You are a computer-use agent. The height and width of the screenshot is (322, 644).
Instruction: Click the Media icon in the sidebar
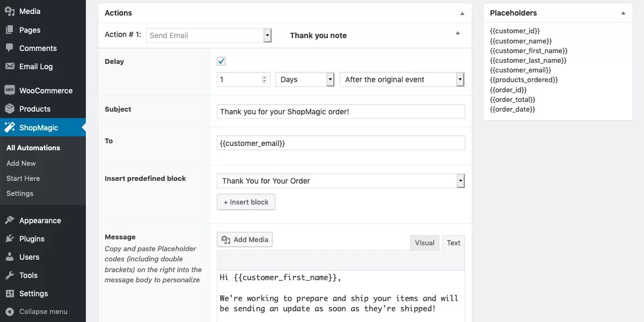[x=10, y=11]
